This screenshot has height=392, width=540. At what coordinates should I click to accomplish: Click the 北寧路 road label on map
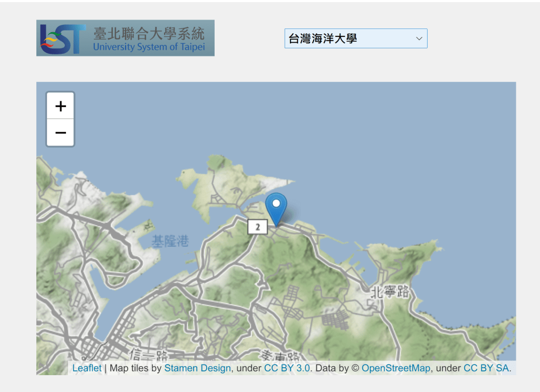pos(390,292)
